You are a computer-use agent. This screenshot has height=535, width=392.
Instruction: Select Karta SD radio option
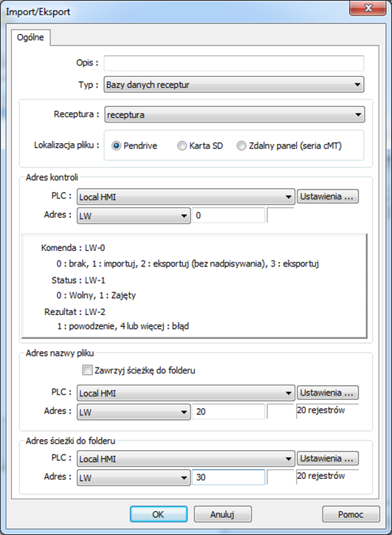[x=200, y=145]
